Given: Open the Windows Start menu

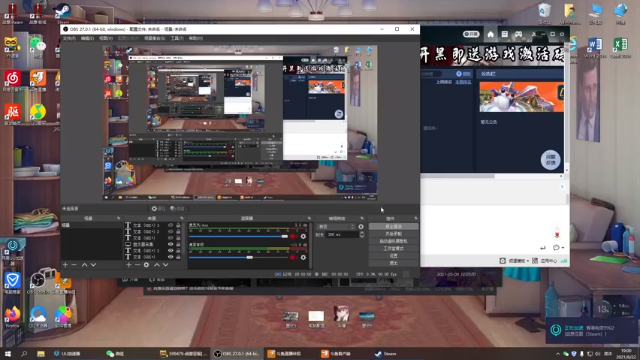Looking at the screenshot, I should point(8,354).
